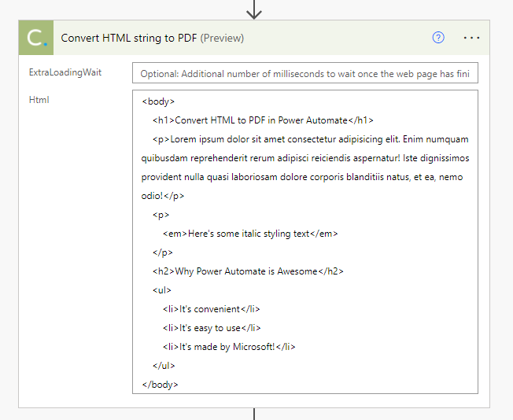This screenshot has height=420, width=513.
Task: Place cursor on the closing </body> tag
Action: [x=160, y=385]
